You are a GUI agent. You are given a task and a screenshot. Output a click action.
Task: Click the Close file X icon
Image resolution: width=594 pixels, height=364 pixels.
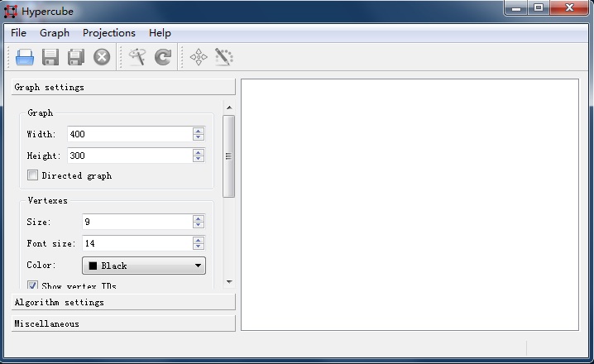102,57
